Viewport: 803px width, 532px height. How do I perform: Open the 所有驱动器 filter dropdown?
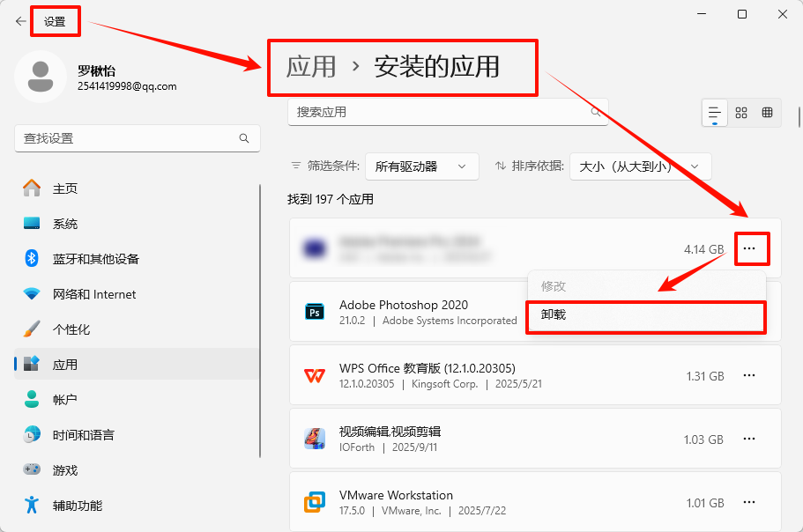(x=421, y=166)
